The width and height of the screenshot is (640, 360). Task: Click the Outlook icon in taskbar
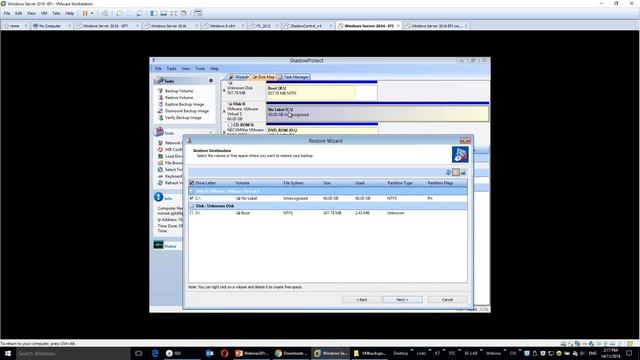tap(209, 353)
